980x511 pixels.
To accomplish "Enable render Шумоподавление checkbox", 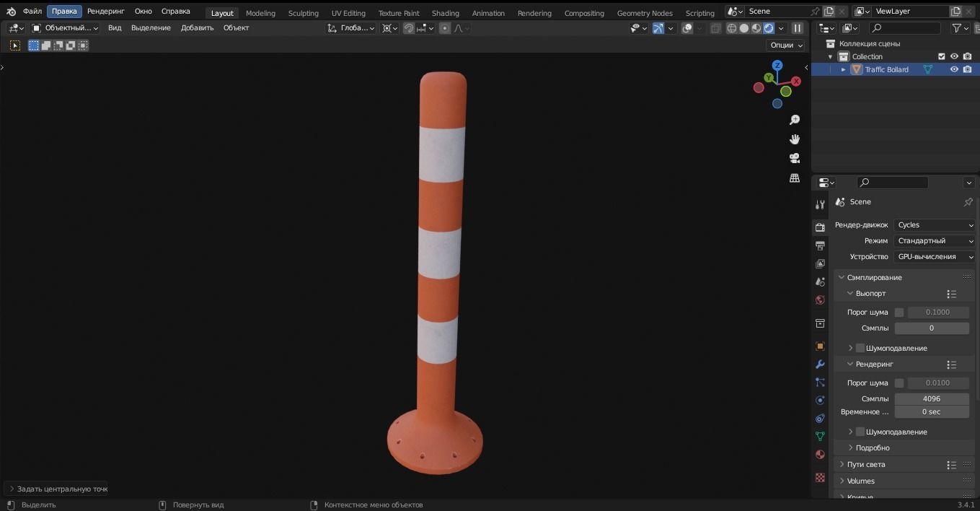I will pos(860,432).
